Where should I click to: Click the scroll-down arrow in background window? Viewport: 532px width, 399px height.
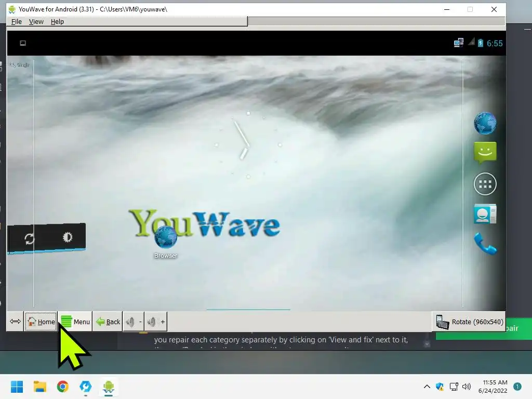point(427,344)
